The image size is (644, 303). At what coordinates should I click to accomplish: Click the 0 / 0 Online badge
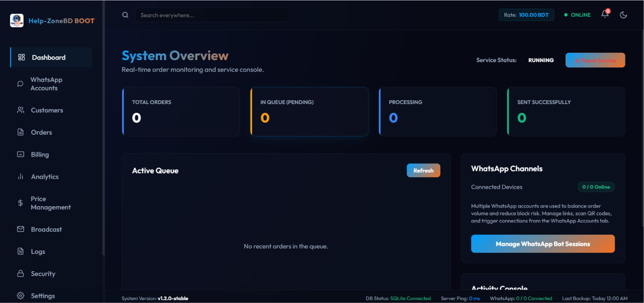(596, 187)
